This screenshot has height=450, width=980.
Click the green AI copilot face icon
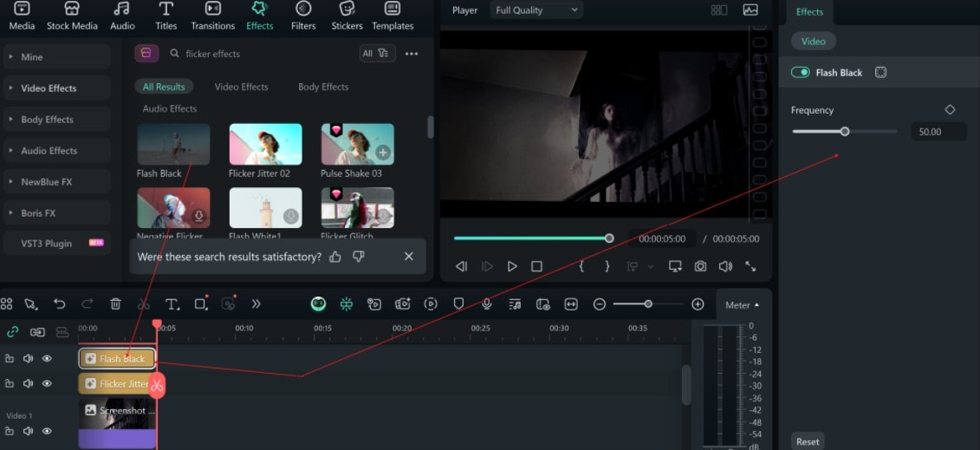pos(319,303)
